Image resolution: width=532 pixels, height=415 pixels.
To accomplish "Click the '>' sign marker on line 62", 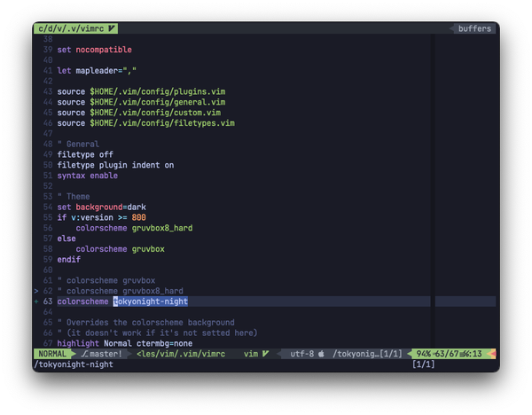I will [35, 290].
